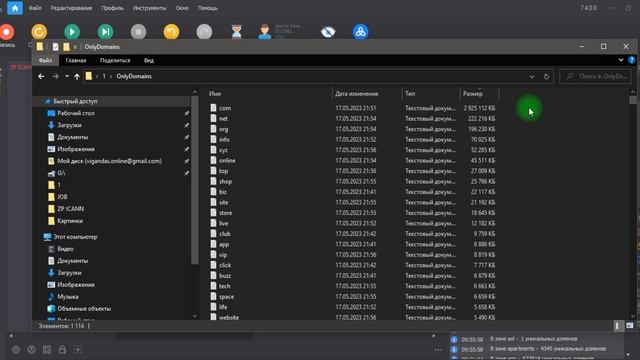Click the 1 breadcrumb in the address bar
640x360 pixels.
click(x=104, y=76)
